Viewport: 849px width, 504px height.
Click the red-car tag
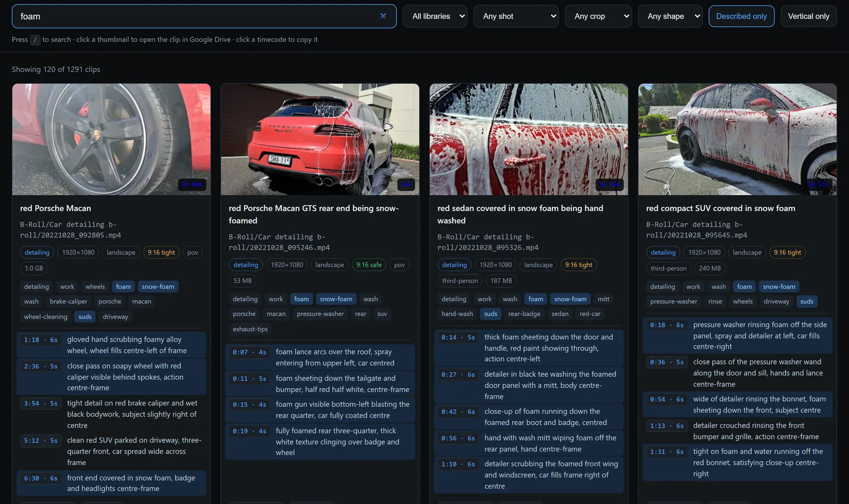tap(590, 314)
